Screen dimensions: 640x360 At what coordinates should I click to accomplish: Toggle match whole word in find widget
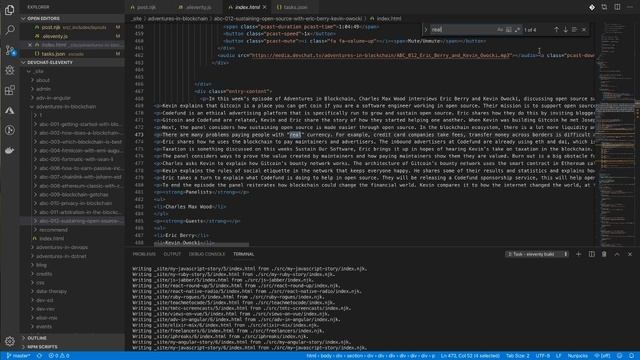point(509,29)
